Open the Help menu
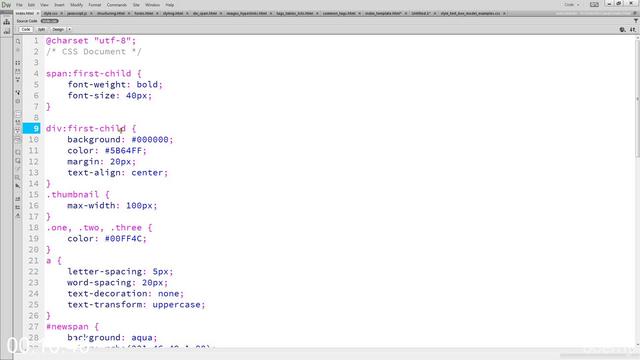640x360 pixels. (170, 5)
